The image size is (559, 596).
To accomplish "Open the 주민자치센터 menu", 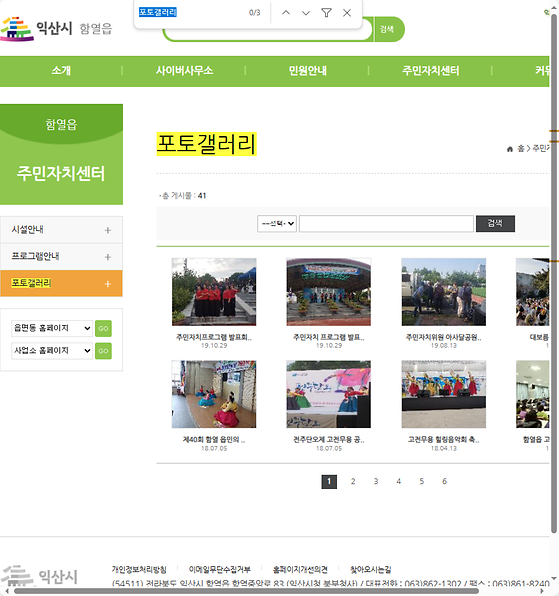I will pyautogui.click(x=431, y=71).
